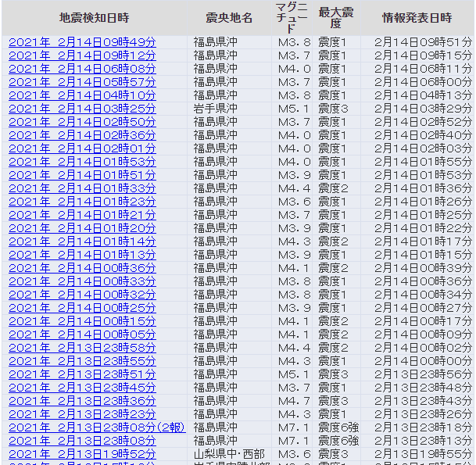Click the 2月14日06時08分 earthquake link

tap(82, 69)
